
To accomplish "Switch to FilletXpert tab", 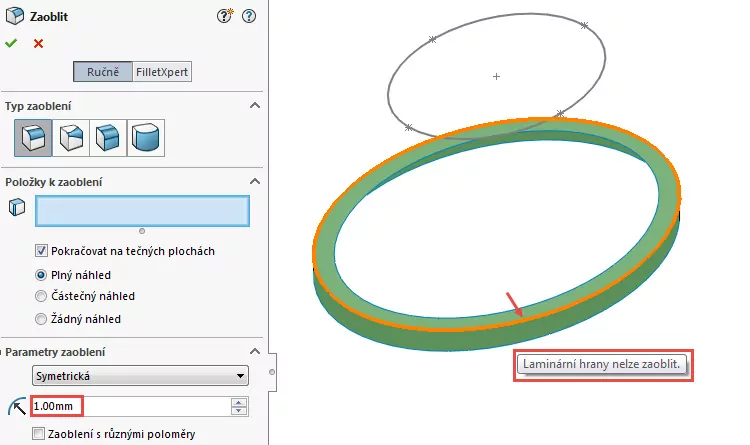I will click(162, 72).
